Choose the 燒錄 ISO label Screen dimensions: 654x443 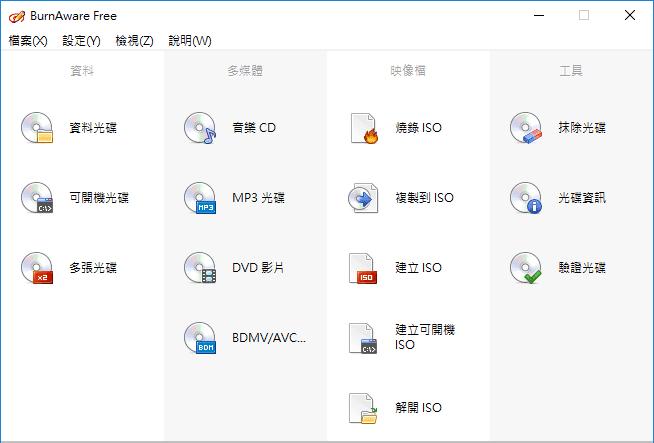[x=418, y=128]
